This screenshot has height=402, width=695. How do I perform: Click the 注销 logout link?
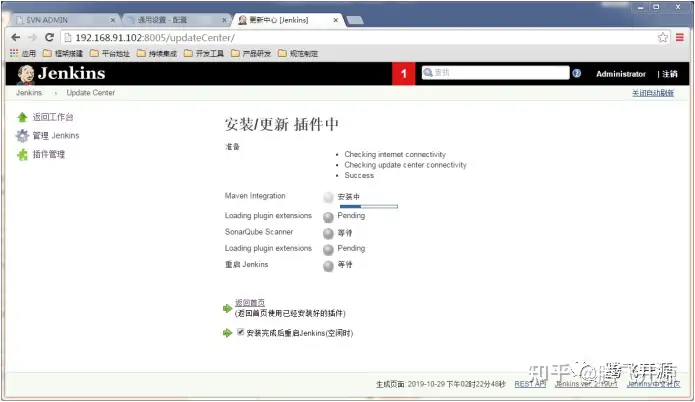(x=670, y=74)
